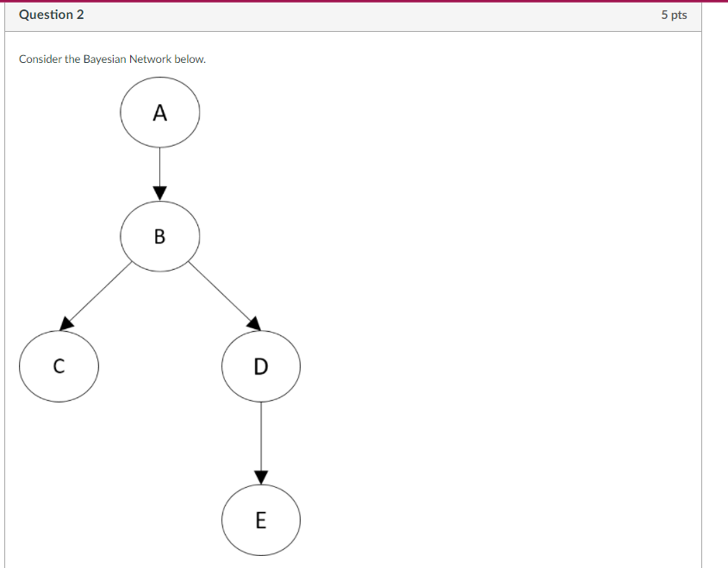Select the arrow from D to E
Viewport: 728px width, 568px height.
(x=261, y=440)
